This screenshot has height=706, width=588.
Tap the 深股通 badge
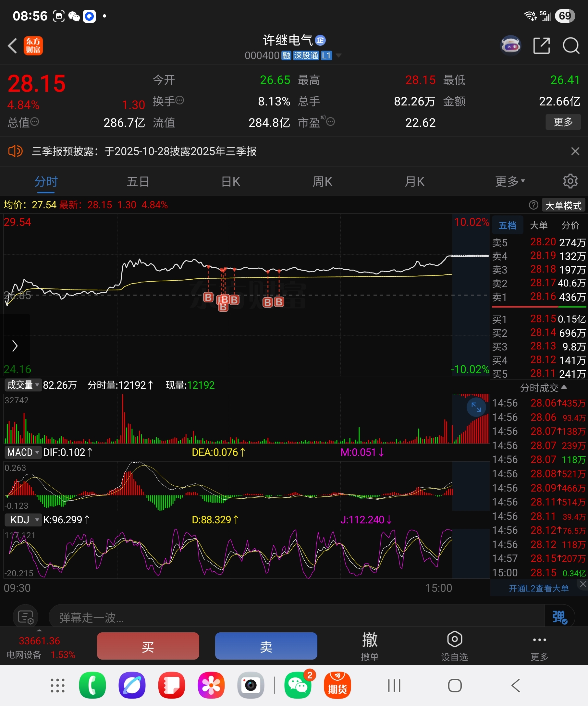pyautogui.click(x=306, y=55)
